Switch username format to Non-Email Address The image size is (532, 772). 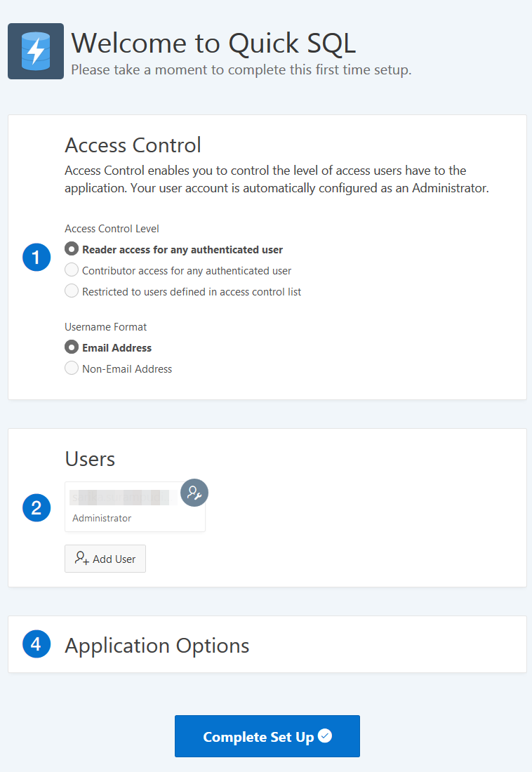point(72,368)
